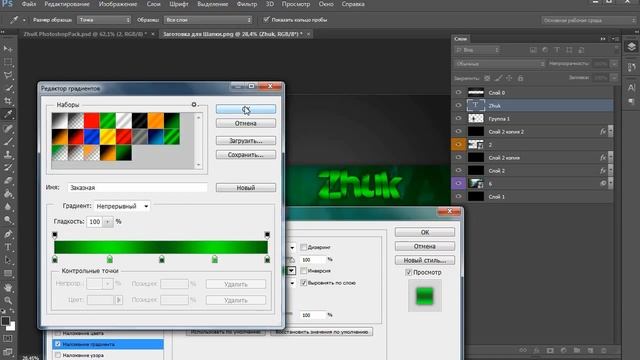Toggle the Просмотр preview checkbox
Image resolution: width=640 pixels, height=360 pixels.
pyautogui.click(x=409, y=272)
